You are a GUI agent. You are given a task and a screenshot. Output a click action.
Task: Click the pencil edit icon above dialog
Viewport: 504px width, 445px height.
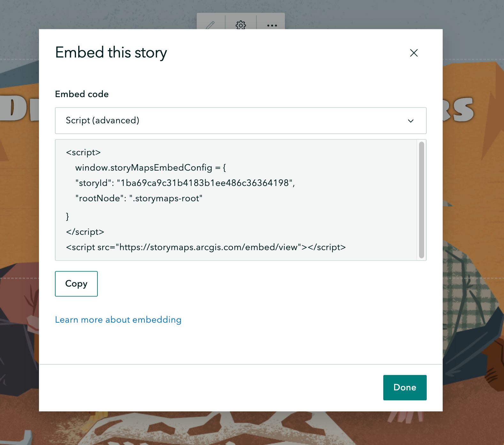[210, 25]
